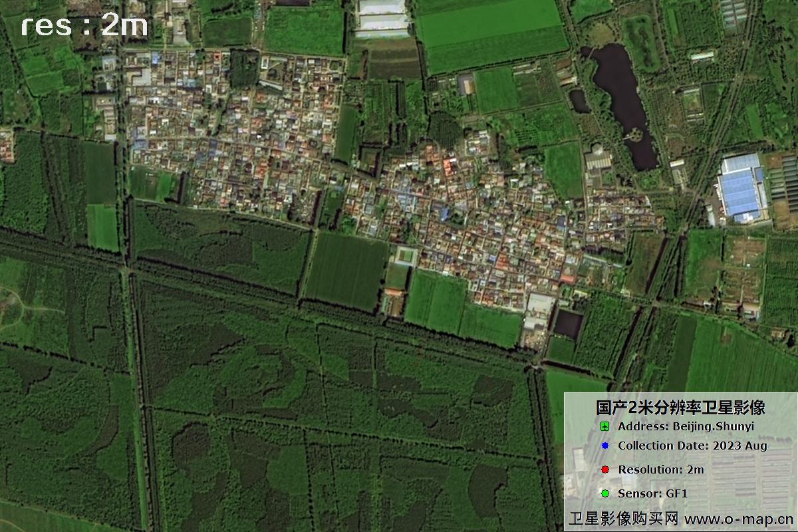798x532 pixels.
Task: Select the Collection Date: 2023 Aug label
Action: click(692, 446)
